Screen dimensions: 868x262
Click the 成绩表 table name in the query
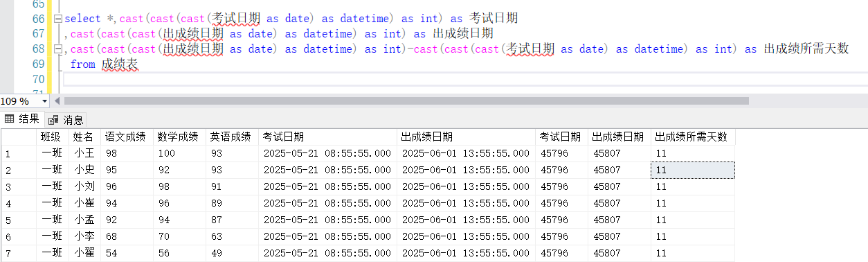[x=119, y=64]
